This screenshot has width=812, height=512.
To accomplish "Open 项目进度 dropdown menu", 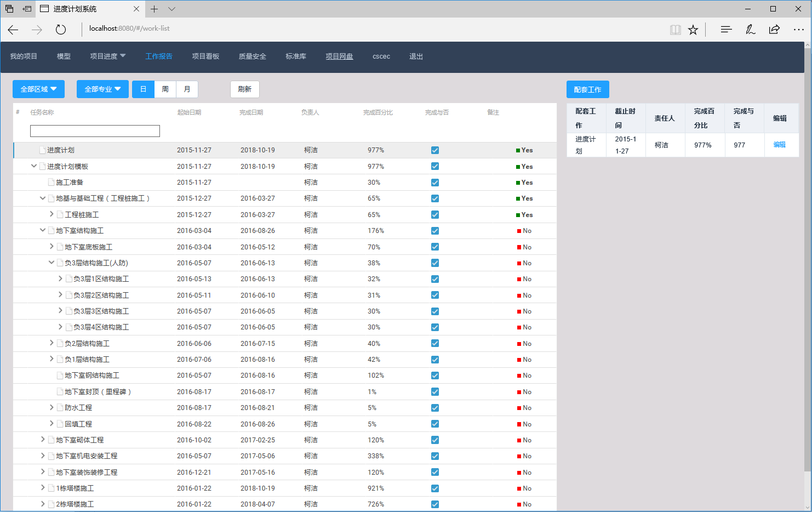I will (x=108, y=56).
